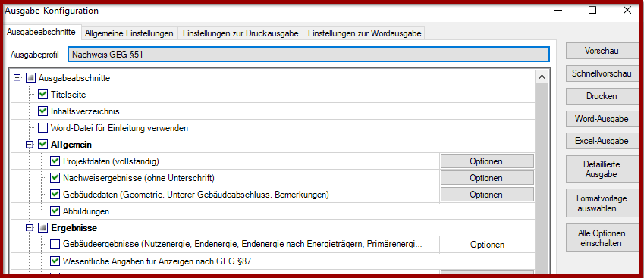The width and height of the screenshot is (644, 278).
Task: Uncheck Nachweisergebnisse (ohne Unterschrift) checkbox
Action: point(55,178)
